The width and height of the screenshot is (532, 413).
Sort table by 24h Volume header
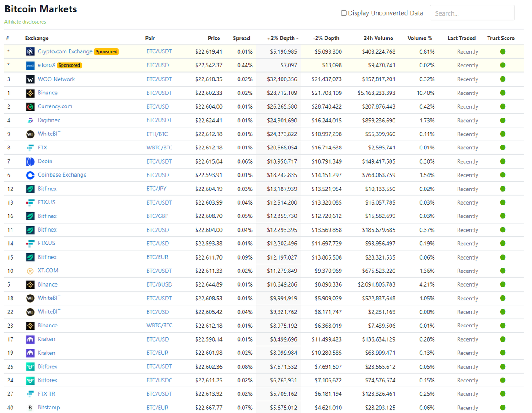point(378,38)
